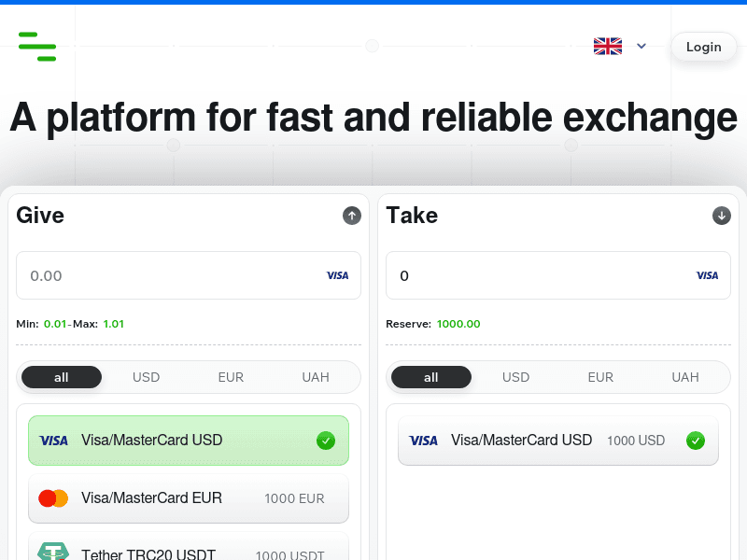
Task: Toggle green checkmark on Take Visa/MasterCard USD
Action: point(695,441)
